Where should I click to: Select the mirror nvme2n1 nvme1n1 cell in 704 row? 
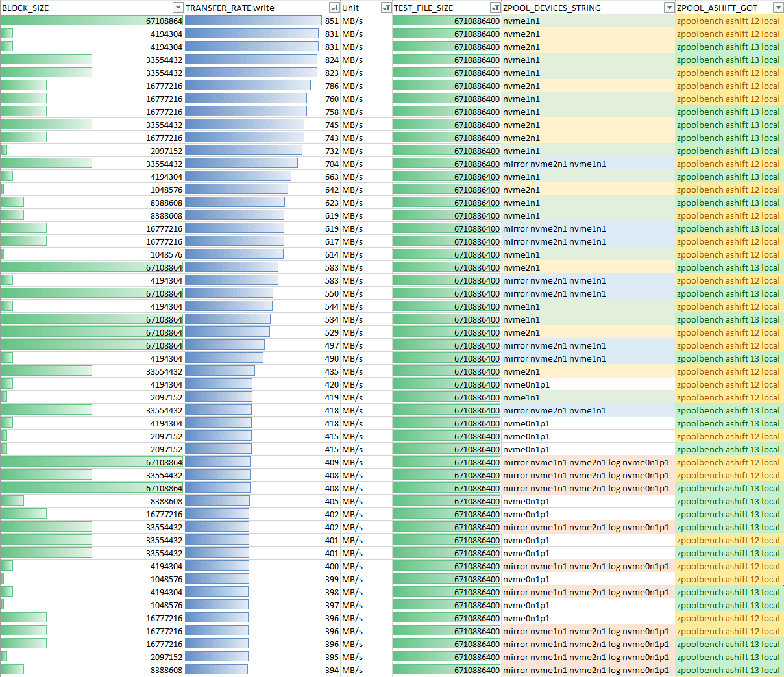click(588, 164)
